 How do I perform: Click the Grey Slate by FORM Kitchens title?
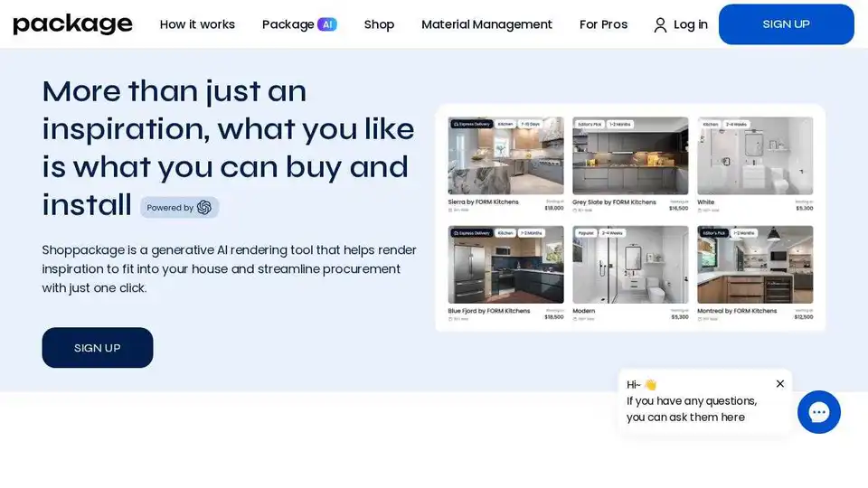[614, 202]
